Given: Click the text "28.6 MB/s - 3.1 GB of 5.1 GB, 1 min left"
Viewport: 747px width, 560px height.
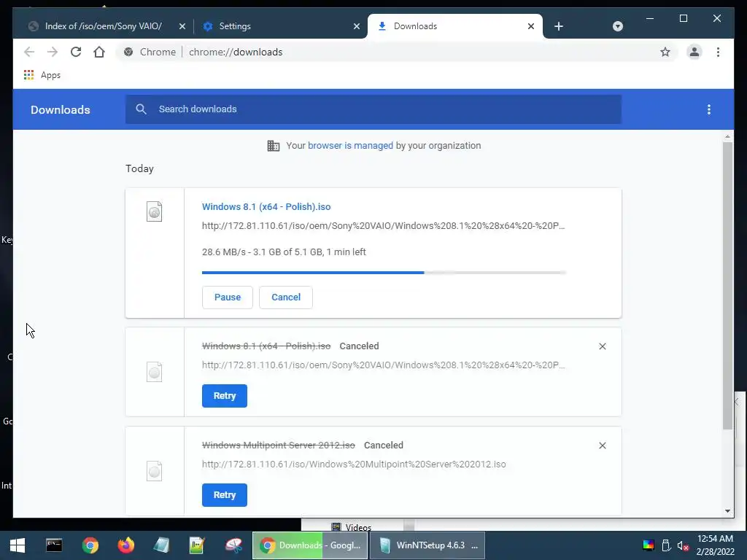Looking at the screenshot, I should click(x=284, y=252).
